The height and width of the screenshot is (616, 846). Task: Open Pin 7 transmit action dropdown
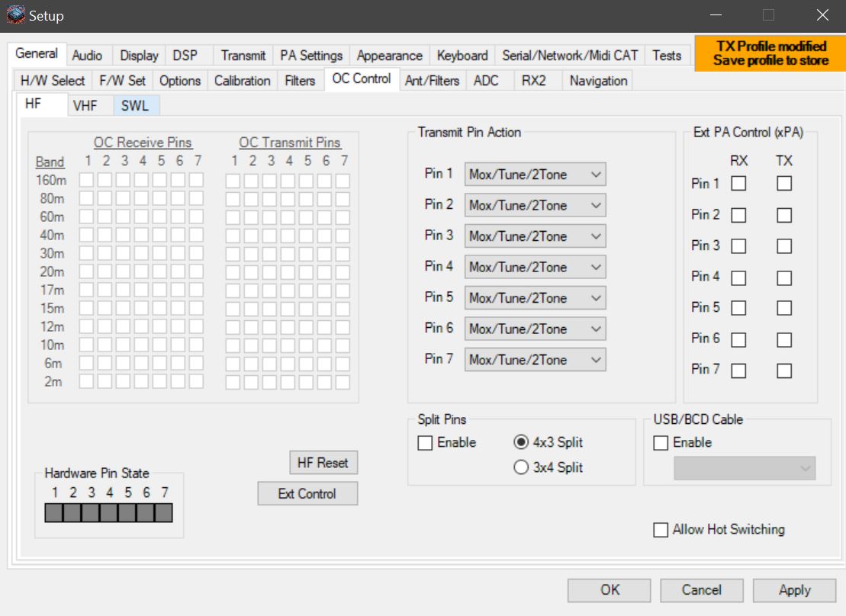tap(535, 360)
